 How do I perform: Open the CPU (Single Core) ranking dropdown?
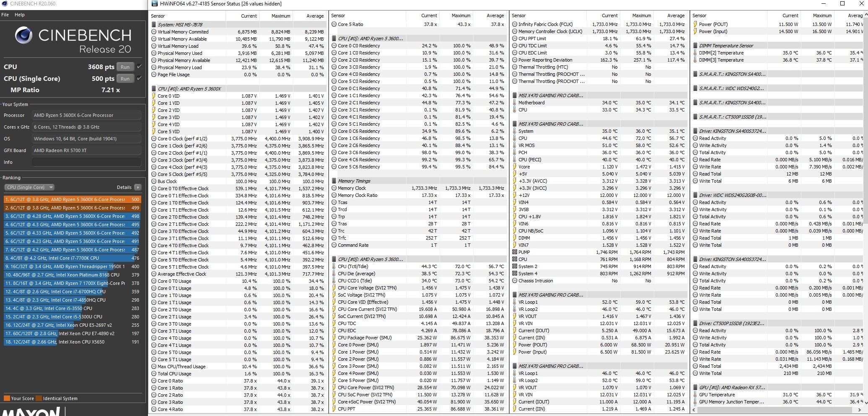pyautogui.click(x=29, y=187)
